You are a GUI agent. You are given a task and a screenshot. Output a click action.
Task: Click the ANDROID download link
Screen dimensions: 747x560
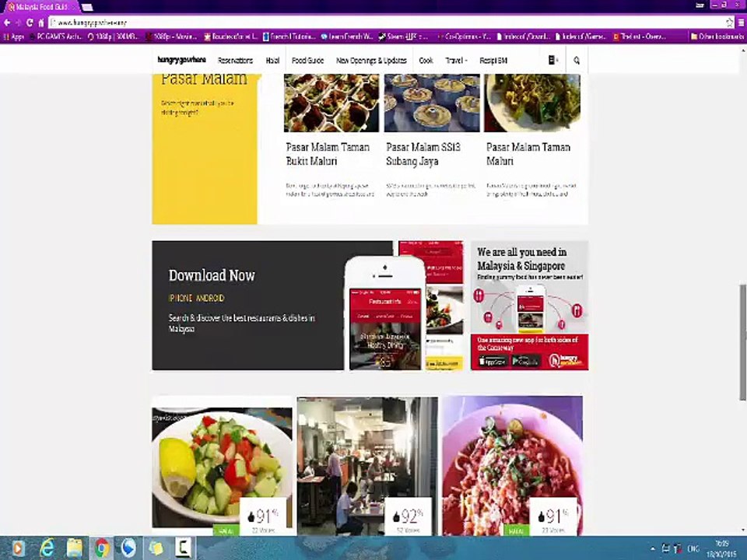click(x=210, y=298)
